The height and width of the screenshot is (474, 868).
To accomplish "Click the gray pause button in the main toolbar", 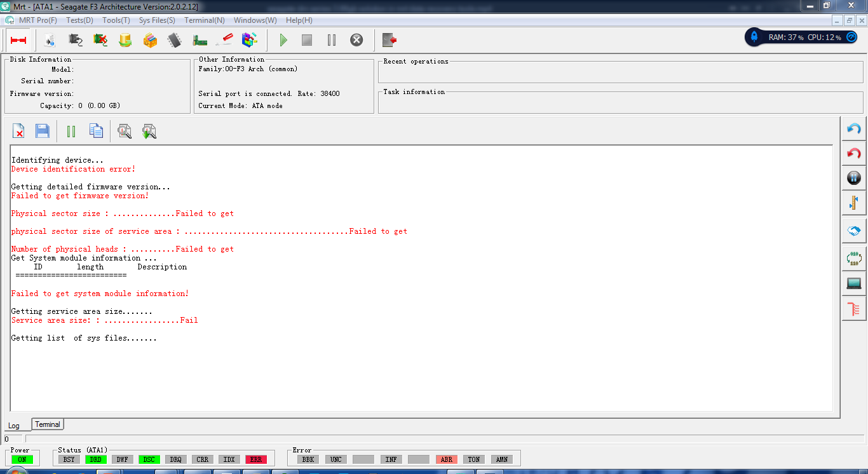I will (x=332, y=40).
